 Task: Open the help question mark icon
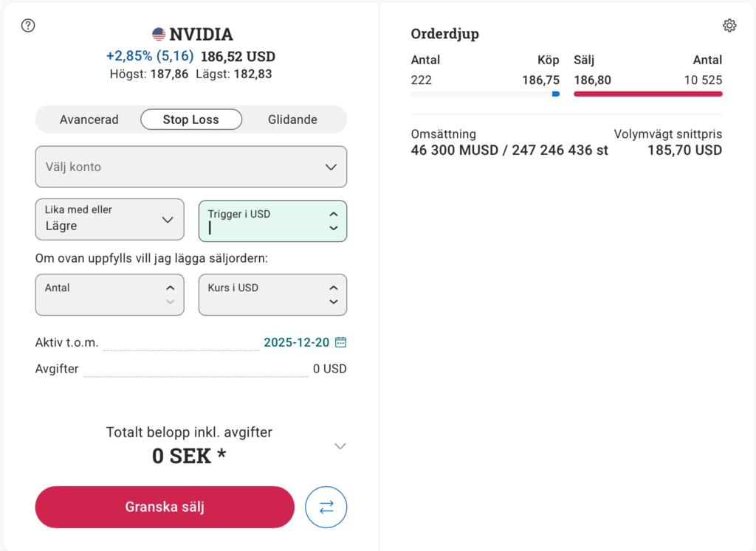pyautogui.click(x=29, y=26)
